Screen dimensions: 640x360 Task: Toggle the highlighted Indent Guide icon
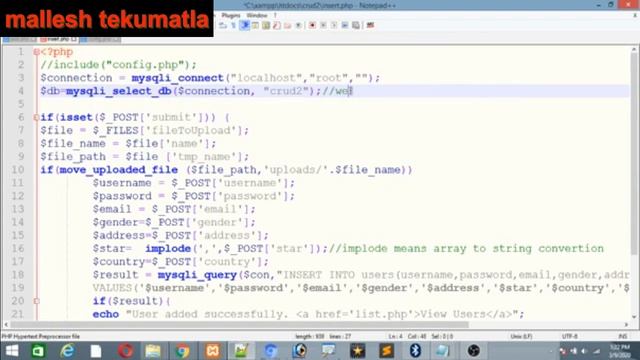244,25
